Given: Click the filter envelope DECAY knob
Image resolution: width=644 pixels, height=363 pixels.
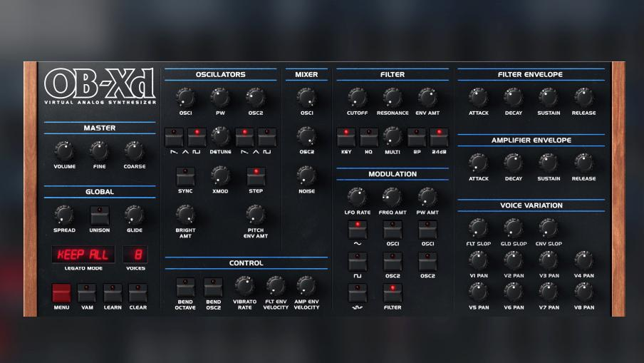Looking at the screenshot, I should pyautogui.click(x=514, y=98).
